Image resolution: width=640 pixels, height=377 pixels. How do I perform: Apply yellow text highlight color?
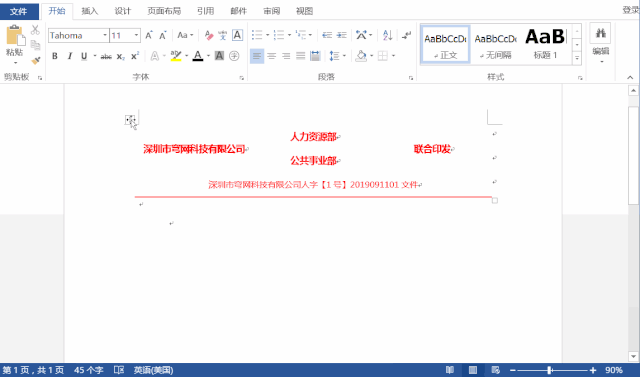176,56
